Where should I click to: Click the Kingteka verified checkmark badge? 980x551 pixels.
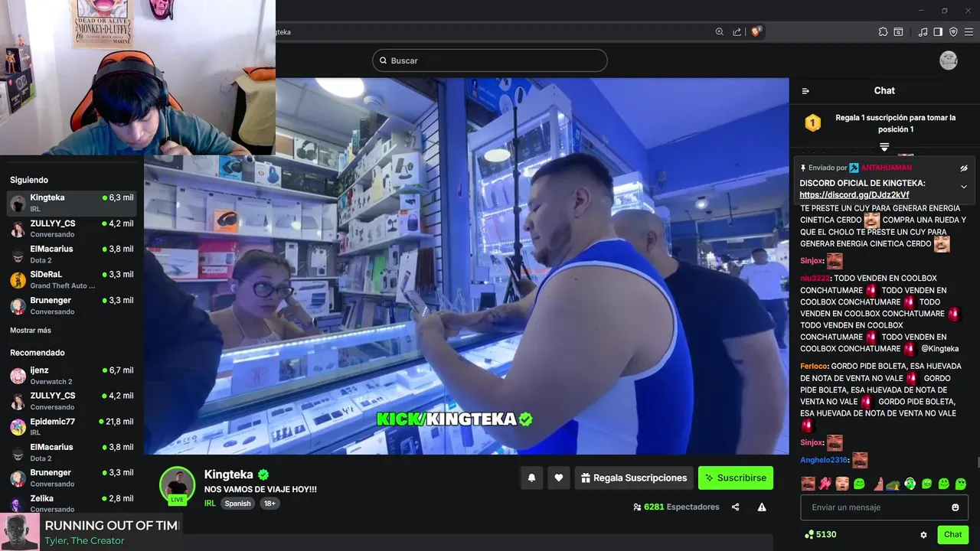point(263,474)
